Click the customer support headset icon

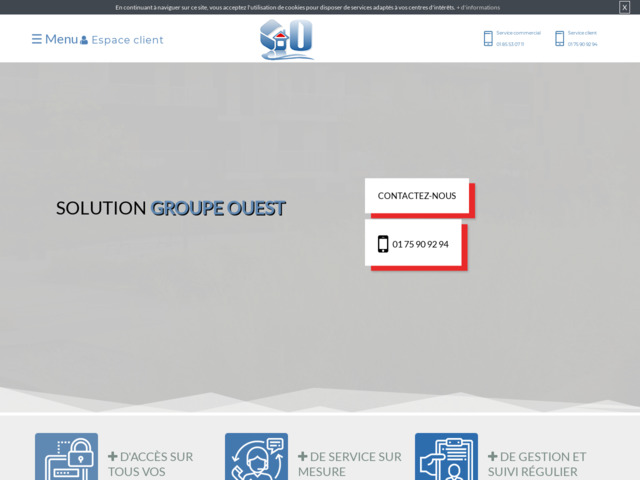[x=256, y=458]
